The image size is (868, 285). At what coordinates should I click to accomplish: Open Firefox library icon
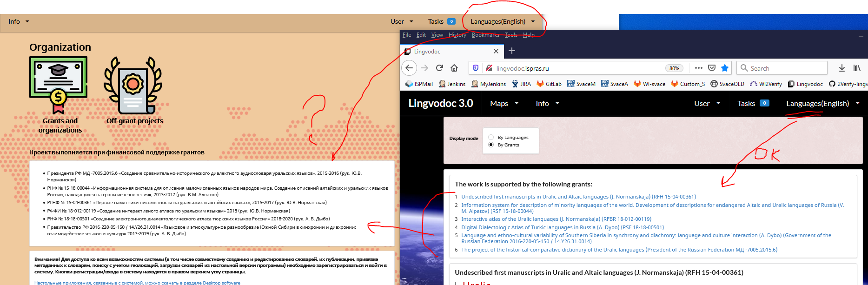tap(857, 68)
